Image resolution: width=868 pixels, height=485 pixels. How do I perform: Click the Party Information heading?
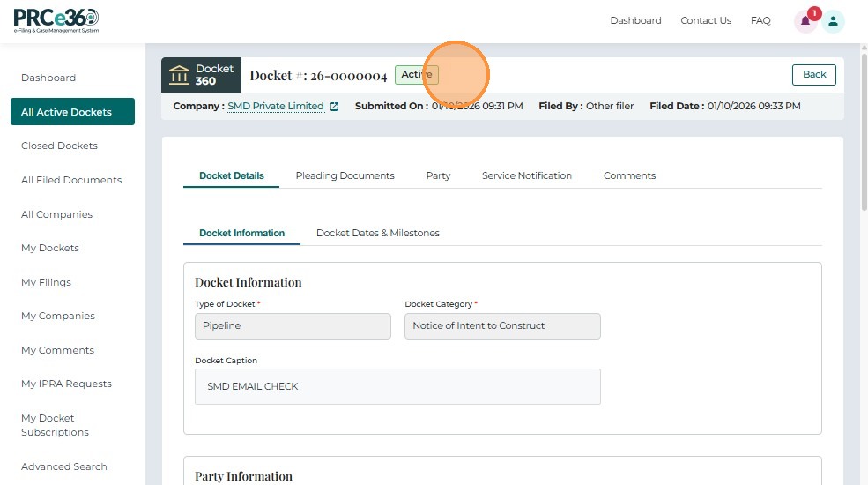[243, 476]
